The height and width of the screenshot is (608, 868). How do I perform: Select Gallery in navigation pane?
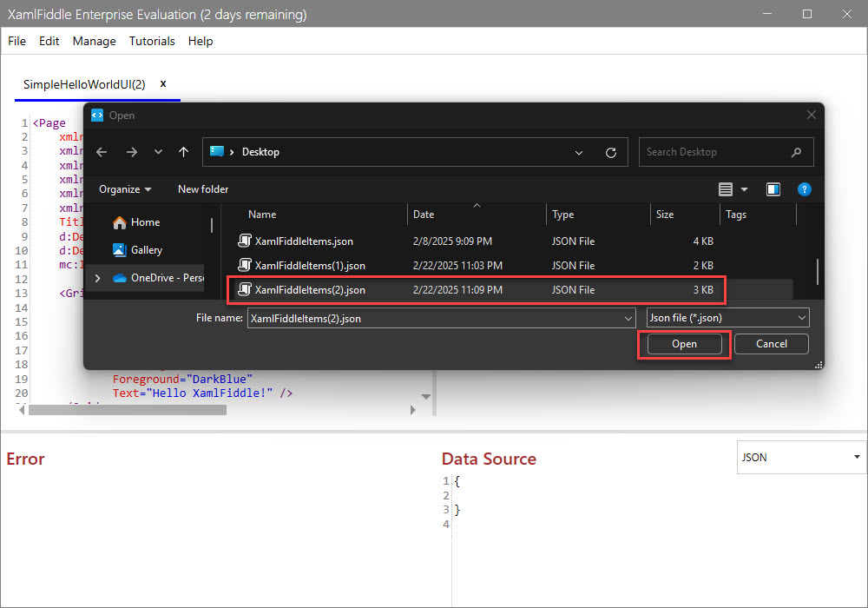pos(138,250)
